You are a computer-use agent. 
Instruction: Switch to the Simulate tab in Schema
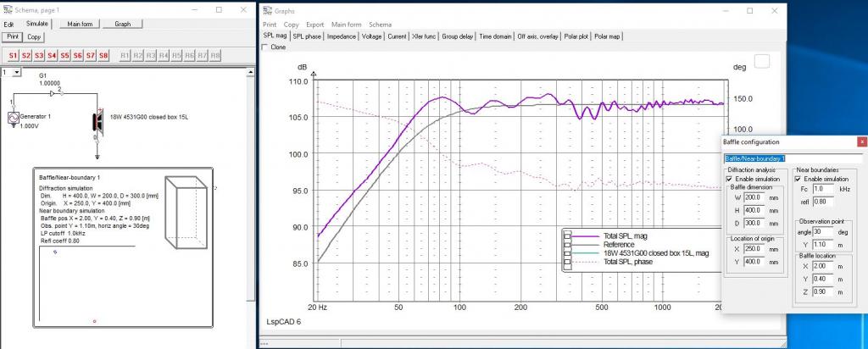(37, 24)
